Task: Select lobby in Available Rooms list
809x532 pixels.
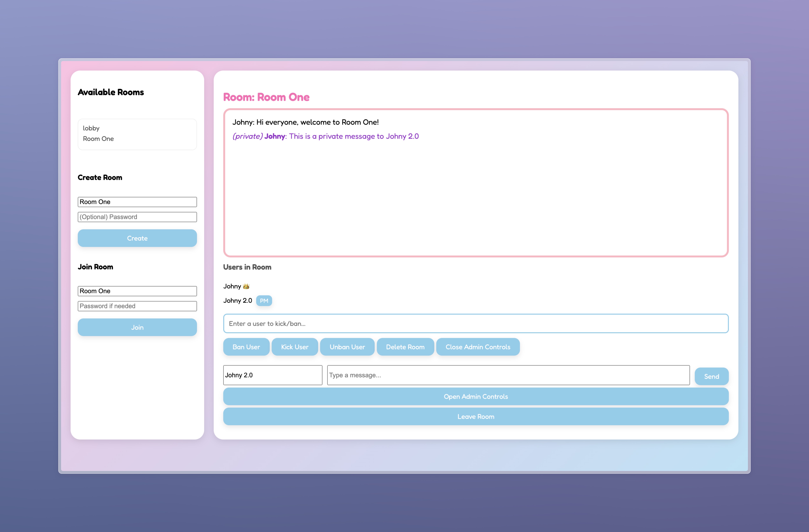Action: pos(91,128)
